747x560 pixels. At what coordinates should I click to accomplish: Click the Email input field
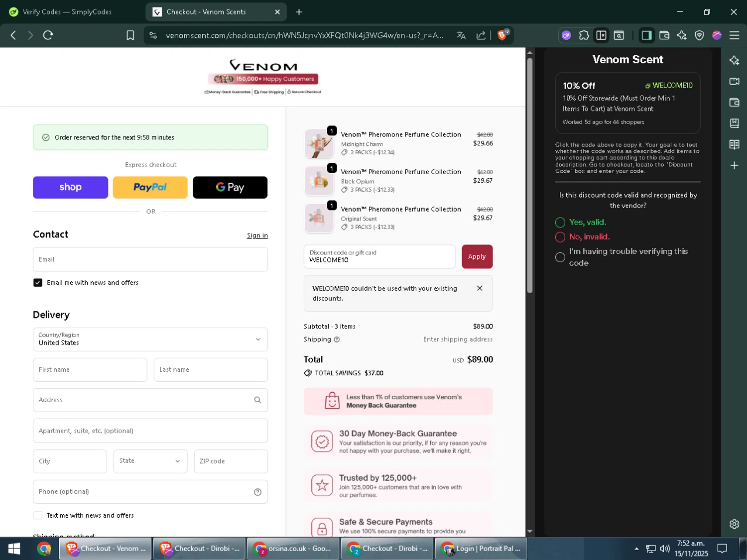click(150, 259)
